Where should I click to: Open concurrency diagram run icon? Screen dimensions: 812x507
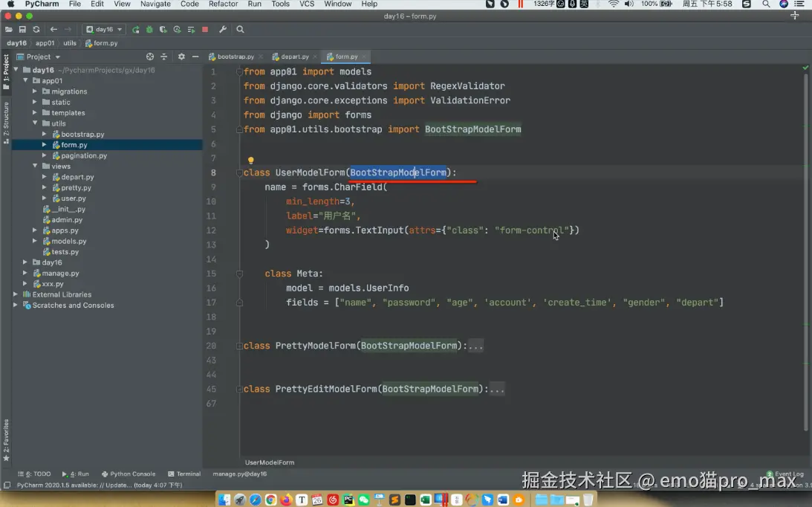pyautogui.click(x=191, y=30)
